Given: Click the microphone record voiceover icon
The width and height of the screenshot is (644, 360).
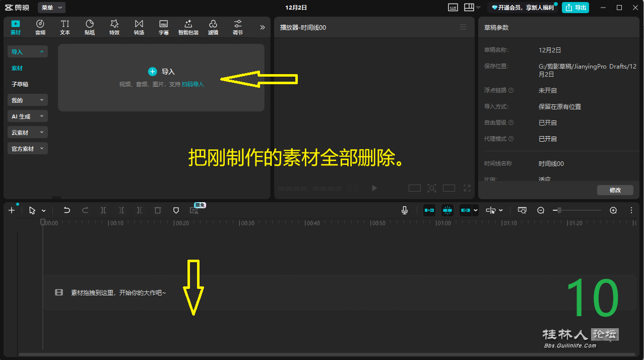Looking at the screenshot, I should [405, 210].
